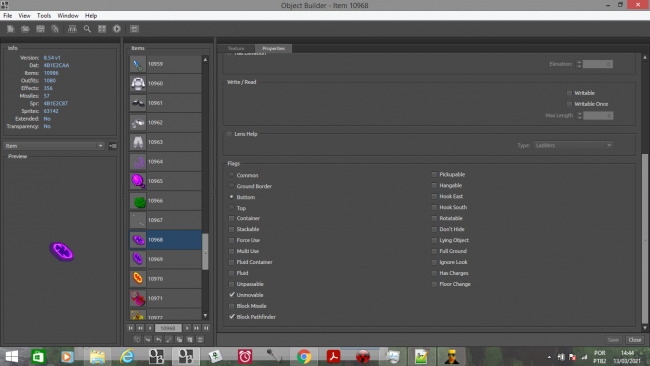Image resolution: width=650 pixels, height=366 pixels.
Task: Open the Tools menu
Action: (x=44, y=15)
